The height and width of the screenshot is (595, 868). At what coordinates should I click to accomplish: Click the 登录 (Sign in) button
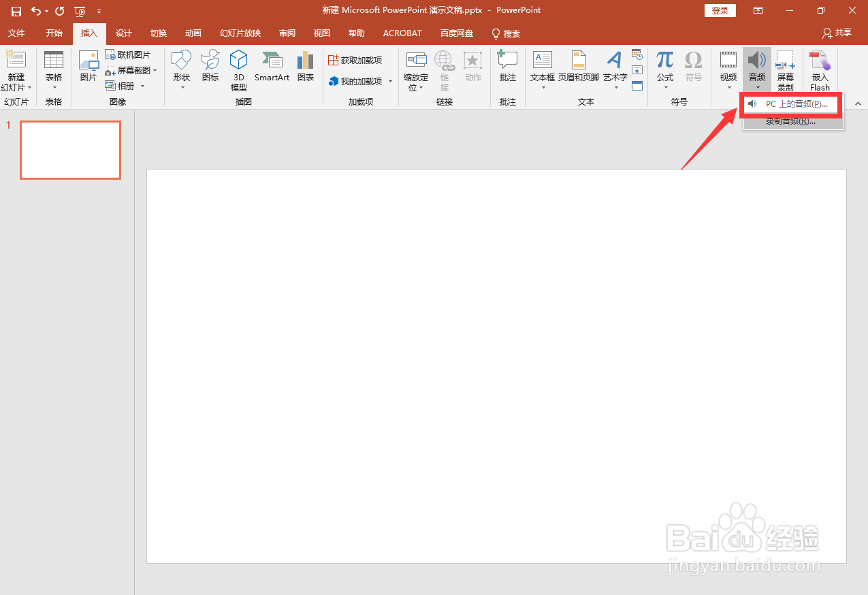coord(720,11)
